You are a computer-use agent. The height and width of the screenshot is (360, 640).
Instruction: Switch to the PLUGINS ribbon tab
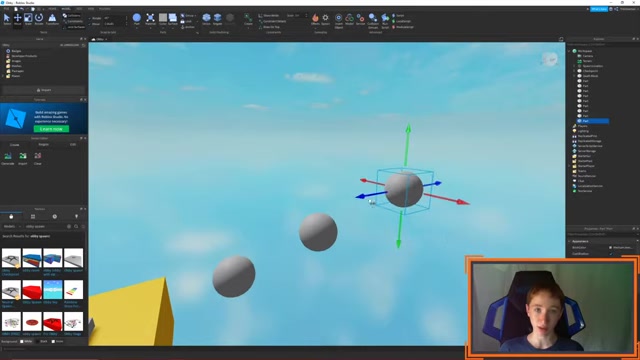point(104,9)
